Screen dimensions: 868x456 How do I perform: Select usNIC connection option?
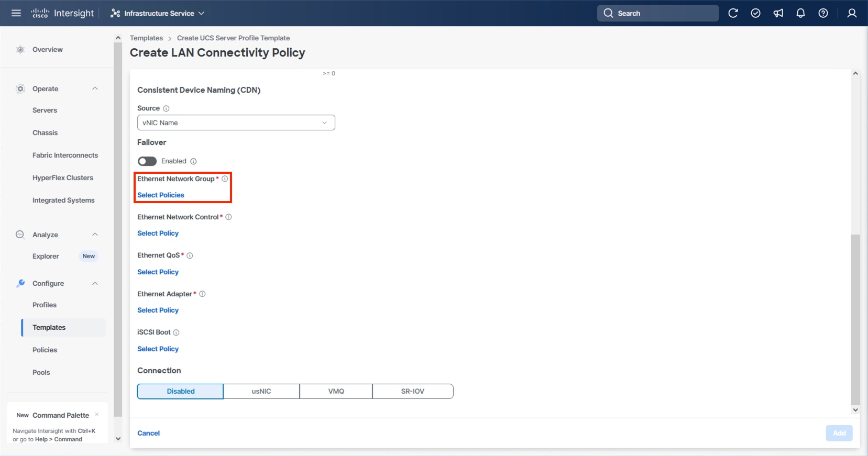click(261, 391)
